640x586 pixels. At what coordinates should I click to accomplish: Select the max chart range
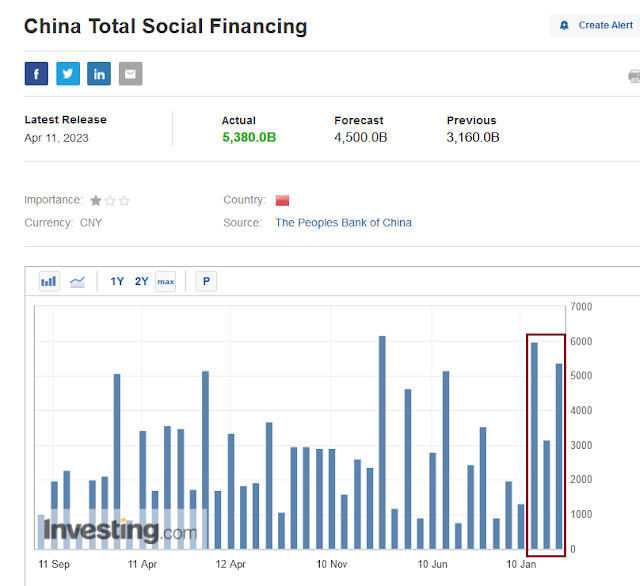click(165, 282)
